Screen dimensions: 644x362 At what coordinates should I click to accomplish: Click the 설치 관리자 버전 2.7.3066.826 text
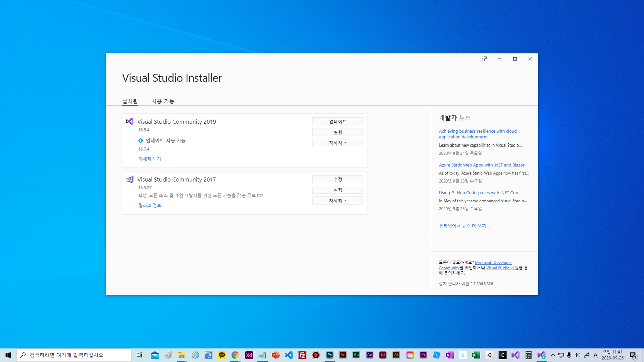coord(466,284)
